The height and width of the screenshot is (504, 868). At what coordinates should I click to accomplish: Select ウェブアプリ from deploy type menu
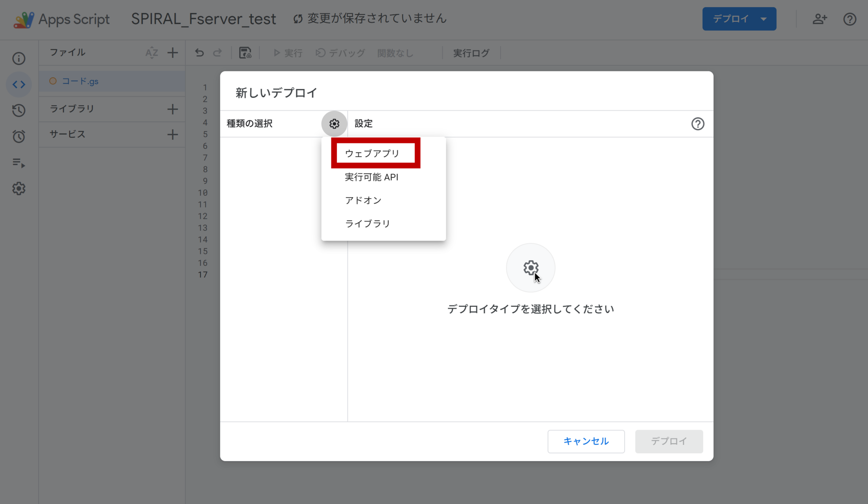click(372, 153)
